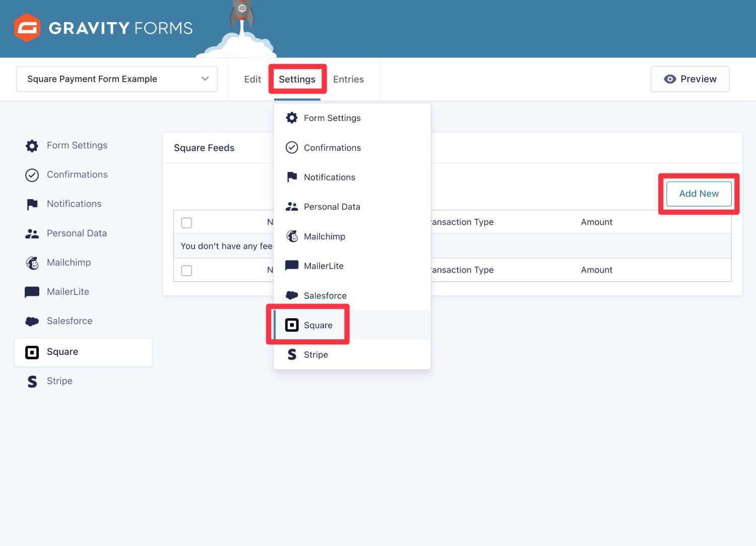Choose MailerLite from the Settings dropdown
Image resolution: width=756 pixels, height=546 pixels.
pyautogui.click(x=352, y=266)
